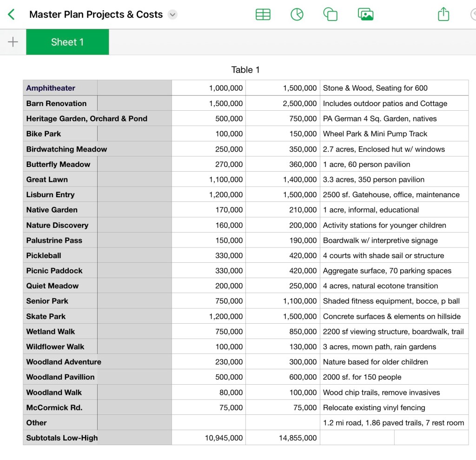Open the partially visible icon at toolbar's right edge
The width and height of the screenshot is (476, 460).
pyautogui.click(x=472, y=14)
